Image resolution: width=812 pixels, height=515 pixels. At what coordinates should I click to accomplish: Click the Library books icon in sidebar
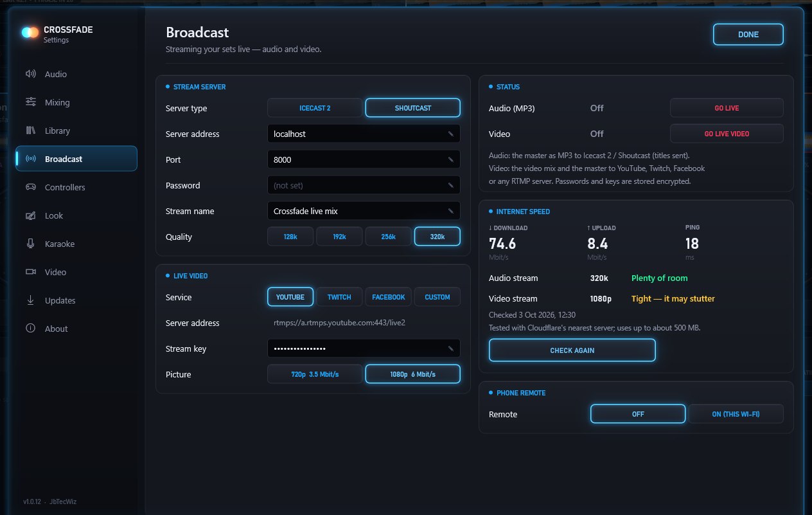click(30, 131)
